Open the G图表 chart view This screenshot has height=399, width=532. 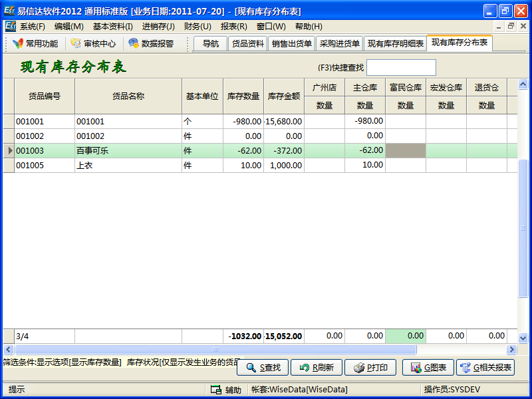[x=429, y=367]
